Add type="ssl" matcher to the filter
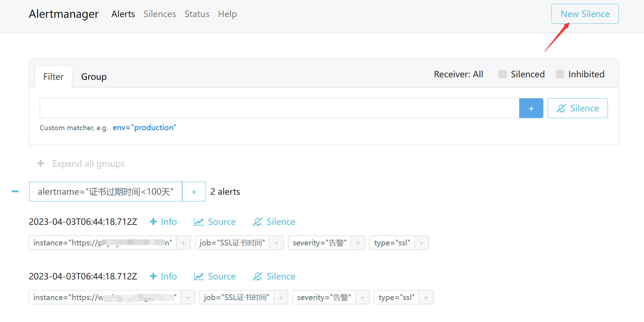 [x=421, y=243]
